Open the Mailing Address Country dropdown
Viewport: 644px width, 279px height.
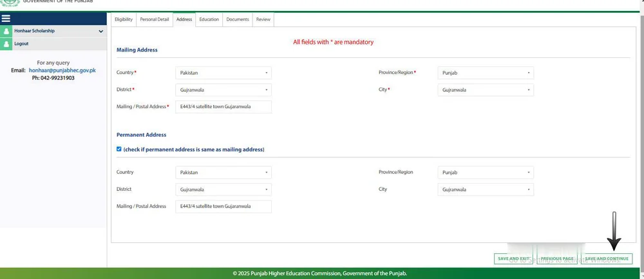(223, 73)
